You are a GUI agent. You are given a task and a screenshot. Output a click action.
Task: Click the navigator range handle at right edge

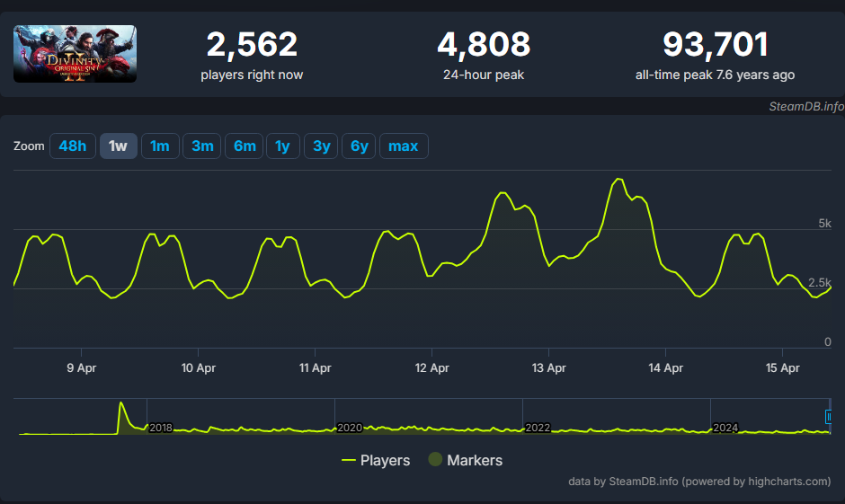tap(829, 417)
